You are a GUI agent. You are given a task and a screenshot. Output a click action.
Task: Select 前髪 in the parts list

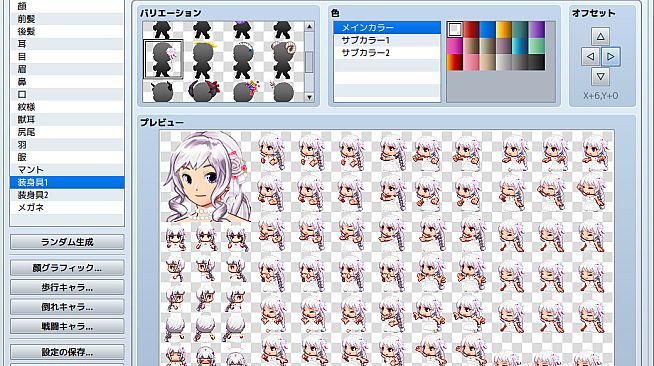click(x=67, y=19)
